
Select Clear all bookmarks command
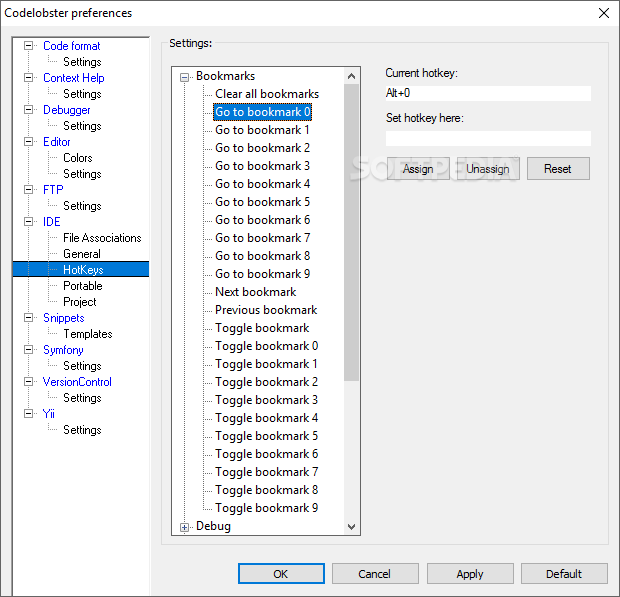(x=267, y=94)
